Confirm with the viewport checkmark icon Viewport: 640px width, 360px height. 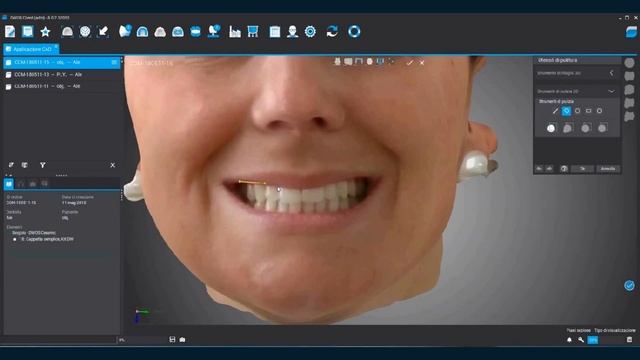(410, 62)
